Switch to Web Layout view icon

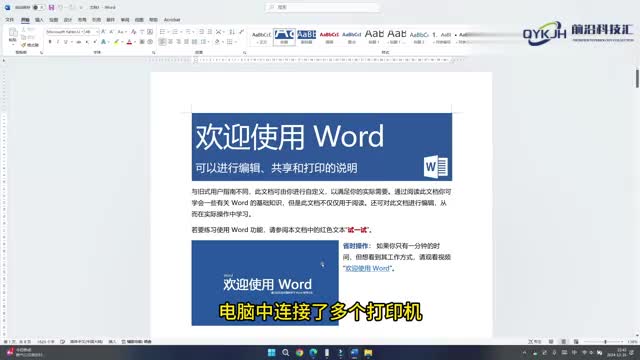576,342
